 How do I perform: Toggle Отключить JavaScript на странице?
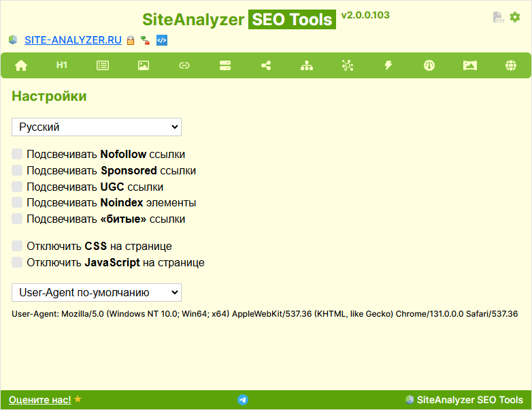click(x=17, y=262)
